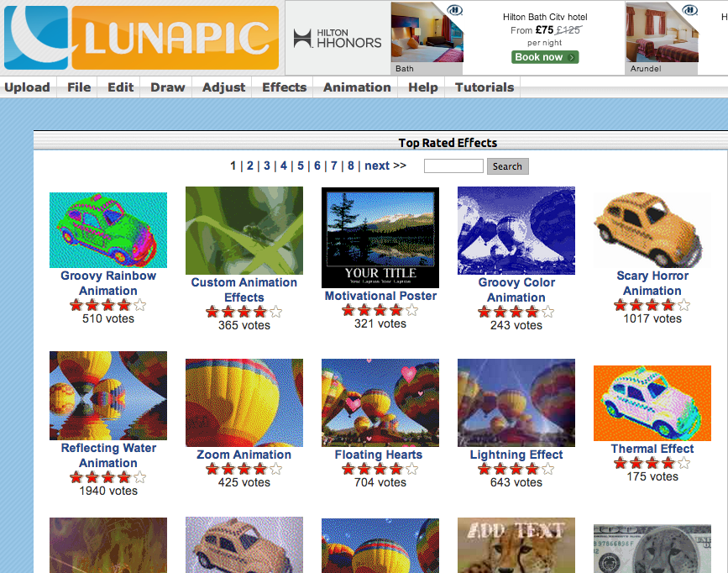Go to page 8 of effects

[x=350, y=166]
